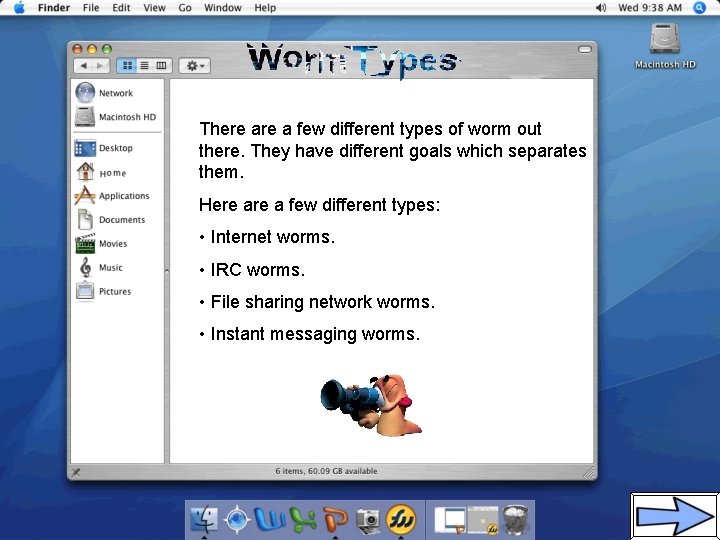This screenshot has width=720, height=540.
Task: Open Finder from the Dock
Action: click(x=204, y=519)
